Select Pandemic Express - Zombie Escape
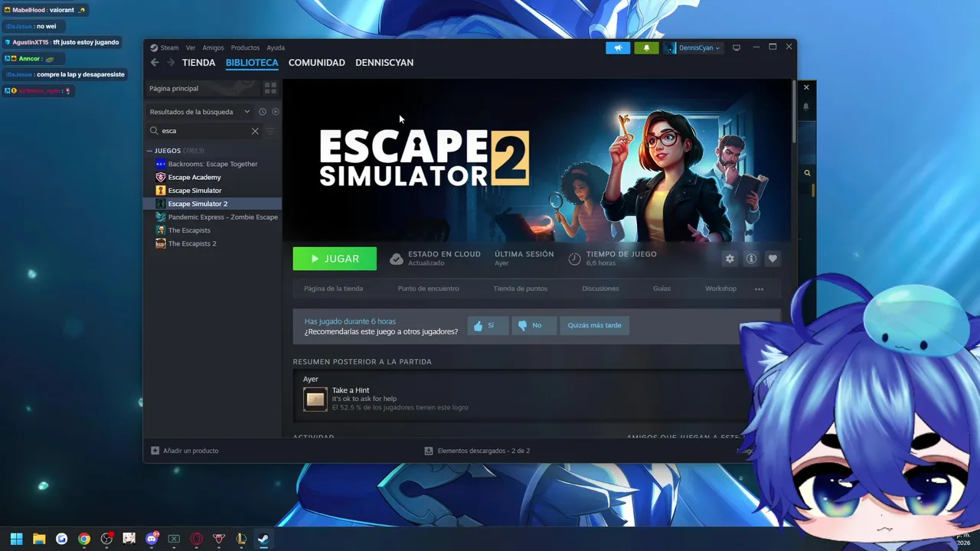Viewport: 980px width, 551px height. [213, 217]
